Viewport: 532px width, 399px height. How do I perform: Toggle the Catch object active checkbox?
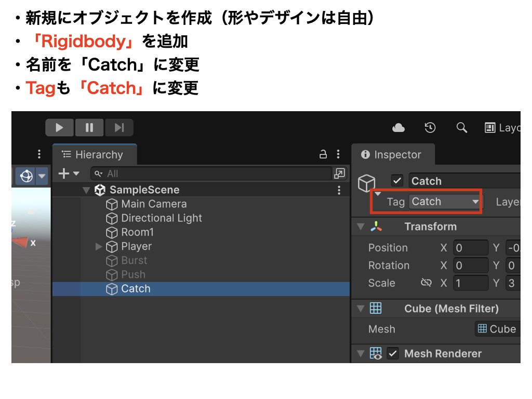coord(397,181)
